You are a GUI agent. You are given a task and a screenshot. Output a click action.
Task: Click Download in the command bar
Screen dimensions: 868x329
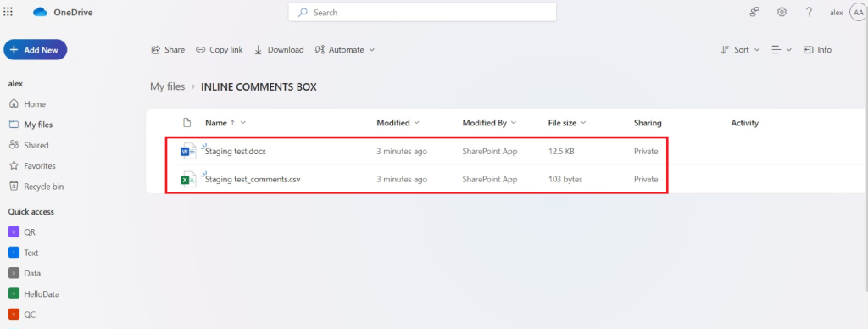point(279,50)
